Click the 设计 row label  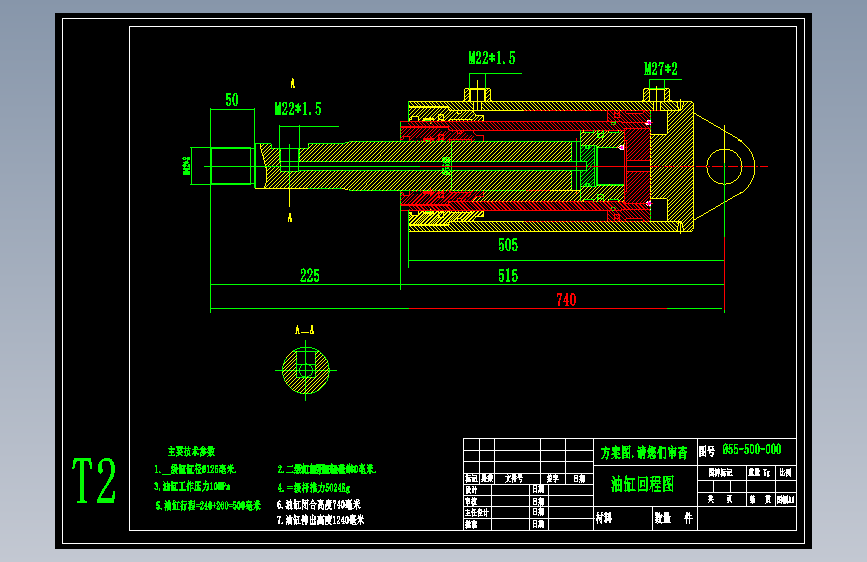[471, 490]
